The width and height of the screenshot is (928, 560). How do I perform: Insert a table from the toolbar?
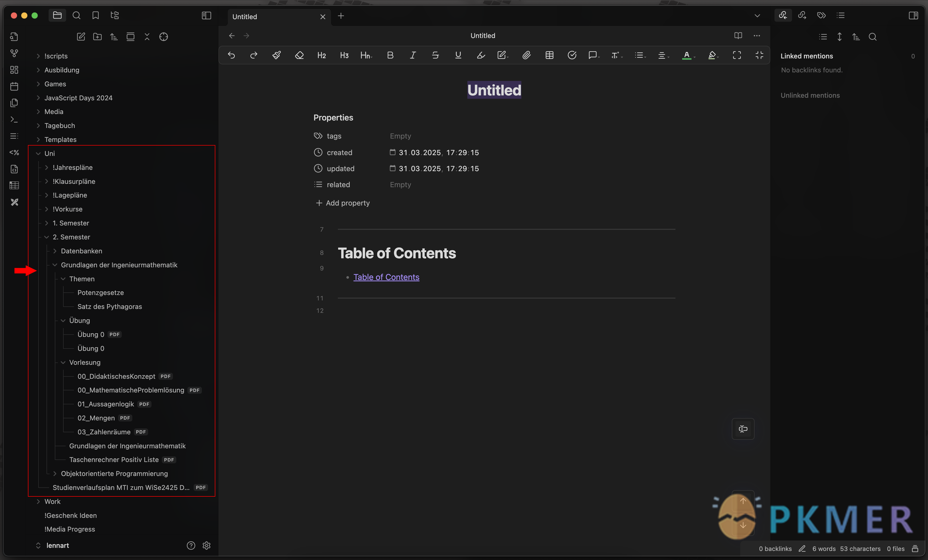click(x=549, y=55)
